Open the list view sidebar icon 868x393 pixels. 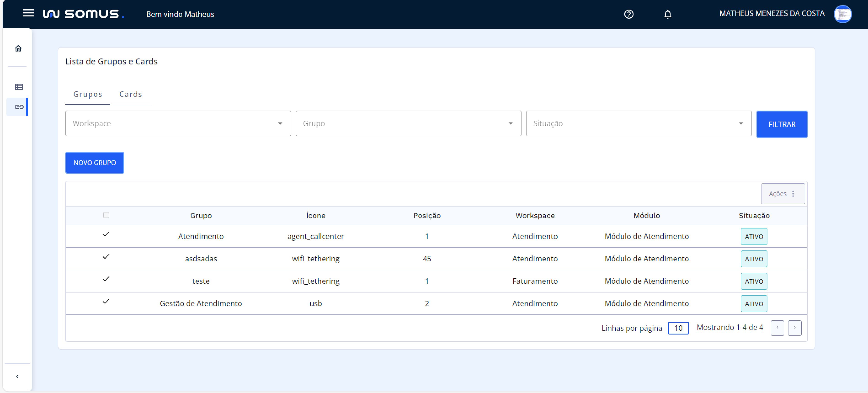point(19,87)
